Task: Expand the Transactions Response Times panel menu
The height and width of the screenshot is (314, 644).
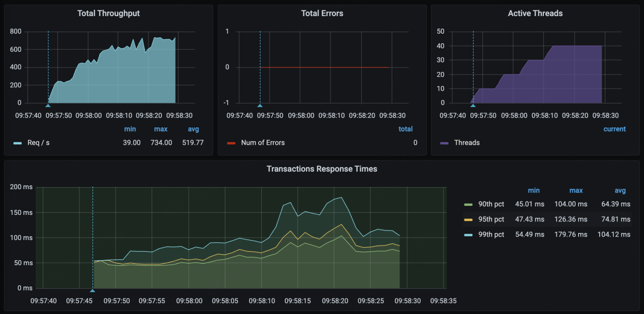Action: [321, 169]
